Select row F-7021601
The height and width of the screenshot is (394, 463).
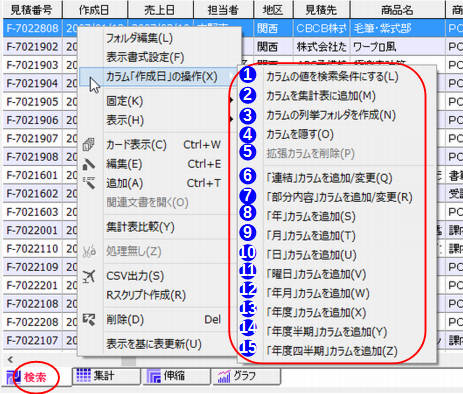click(32, 175)
